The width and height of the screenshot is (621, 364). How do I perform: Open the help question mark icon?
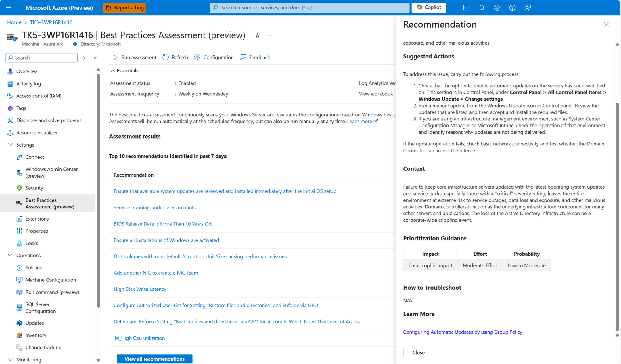click(512, 8)
